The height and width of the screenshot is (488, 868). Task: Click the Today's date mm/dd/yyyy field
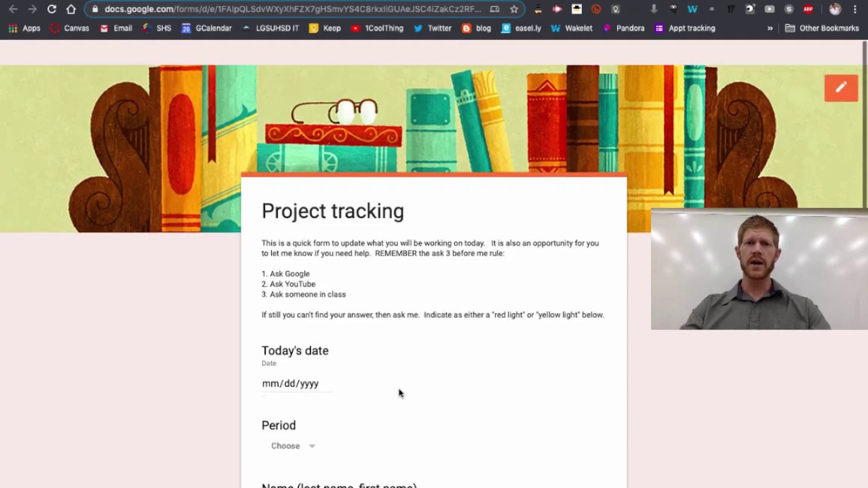pyautogui.click(x=297, y=384)
